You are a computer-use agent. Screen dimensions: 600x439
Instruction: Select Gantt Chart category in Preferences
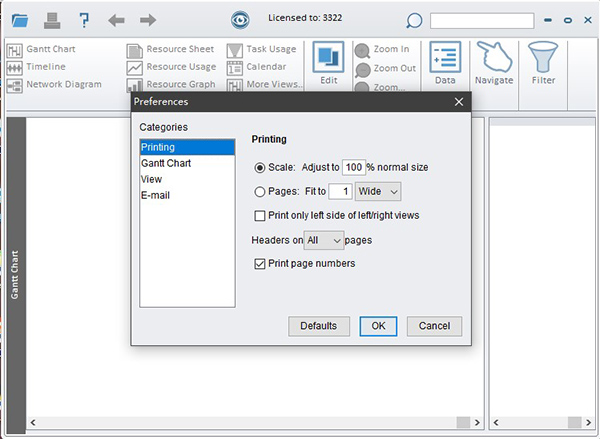188,163
